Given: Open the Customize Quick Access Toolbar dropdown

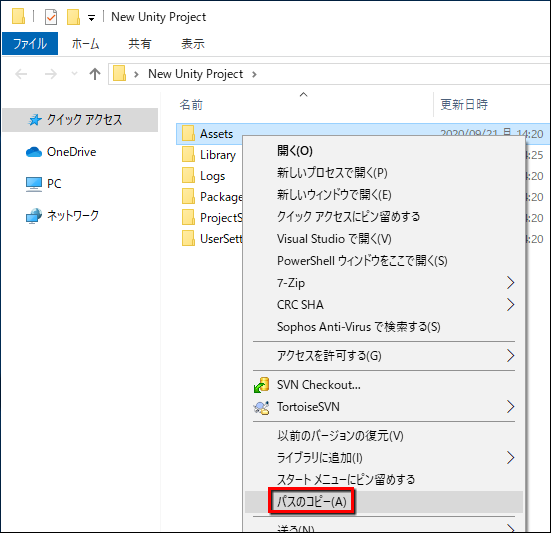Looking at the screenshot, I should coord(91,18).
